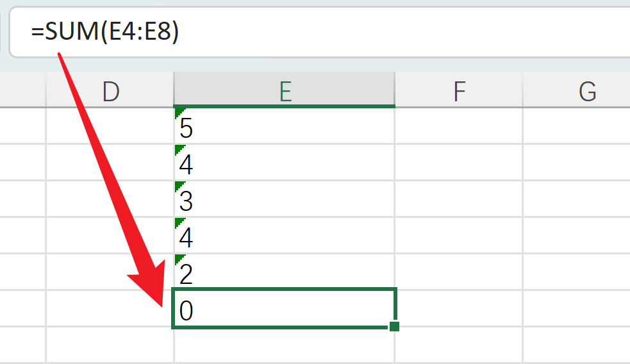Click the selected sum cell showing 0
This screenshot has width=630, height=364.
(285, 309)
